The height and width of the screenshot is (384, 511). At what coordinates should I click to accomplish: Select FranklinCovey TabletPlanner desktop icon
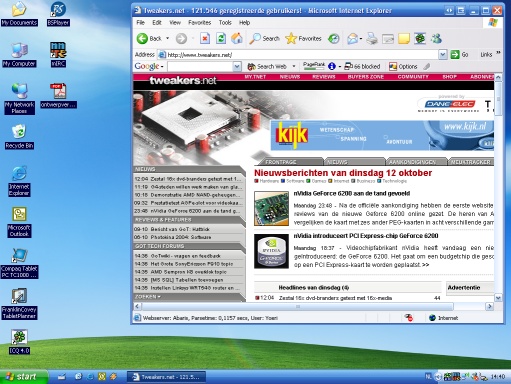click(19, 304)
